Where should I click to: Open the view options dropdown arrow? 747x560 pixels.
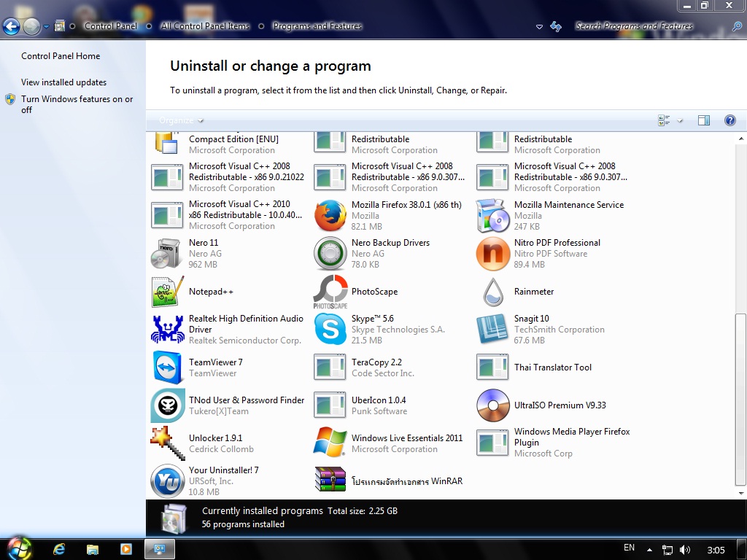click(x=680, y=121)
